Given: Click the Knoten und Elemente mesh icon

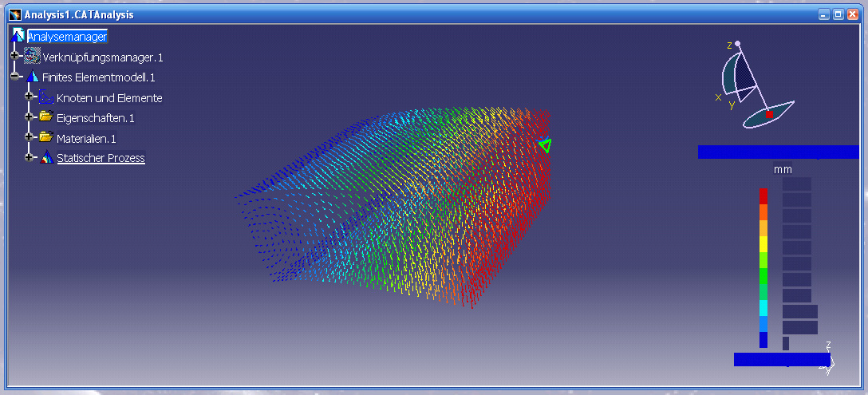Looking at the screenshot, I should [46, 97].
